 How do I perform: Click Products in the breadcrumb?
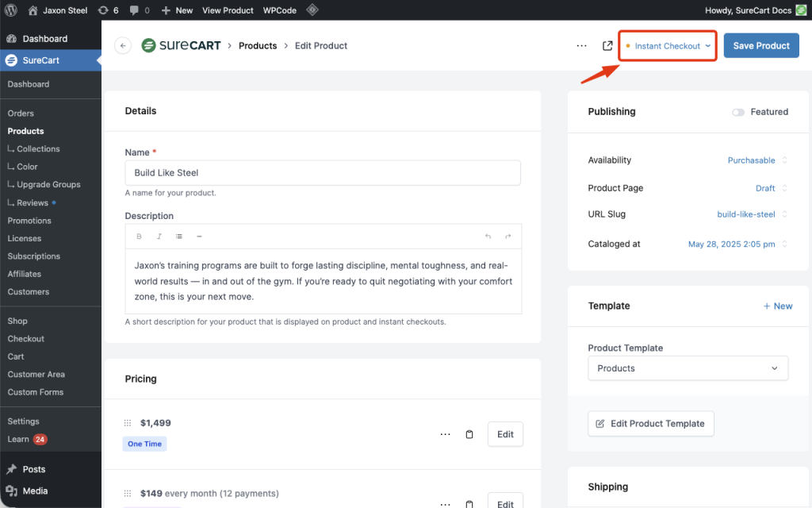(258, 45)
